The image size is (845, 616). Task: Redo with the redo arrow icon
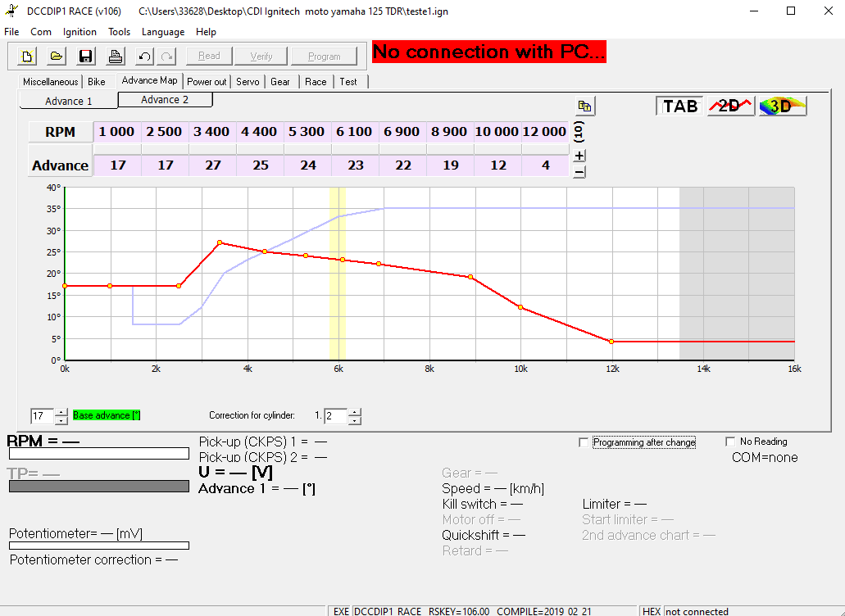point(167,56)
